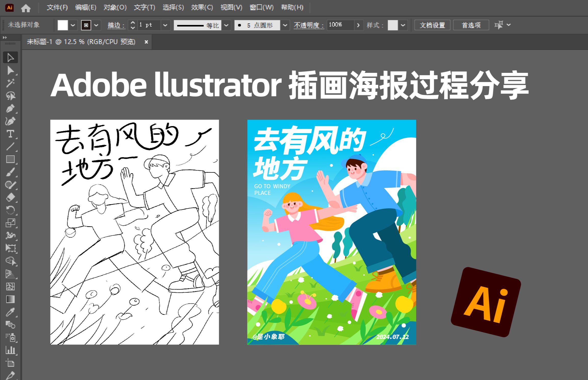Choose the Eraser tool
This screenshot has height=380, width=588.
point(10,198)
